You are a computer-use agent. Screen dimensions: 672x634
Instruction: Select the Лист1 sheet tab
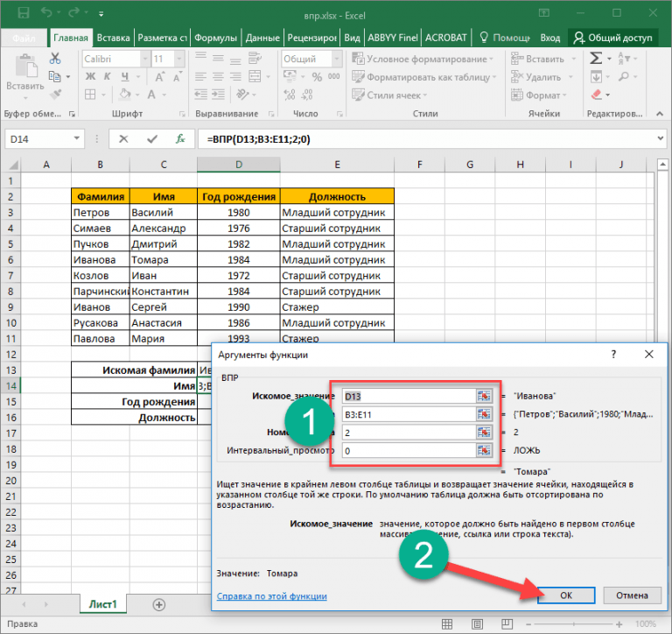coord(103,604)
